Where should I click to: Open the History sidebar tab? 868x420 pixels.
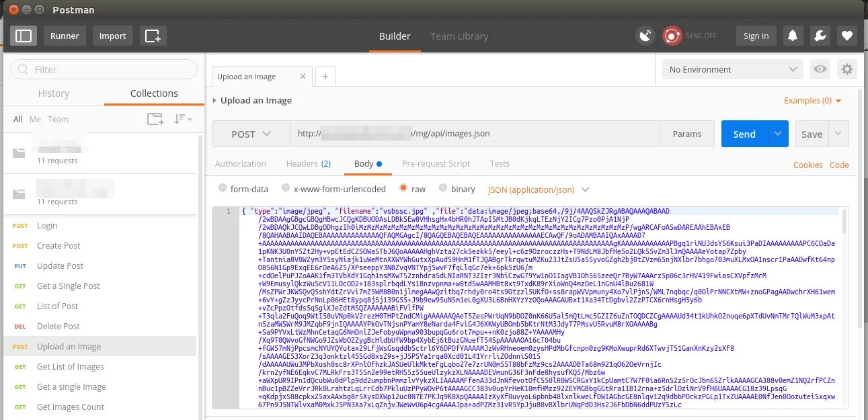point(54,93)
